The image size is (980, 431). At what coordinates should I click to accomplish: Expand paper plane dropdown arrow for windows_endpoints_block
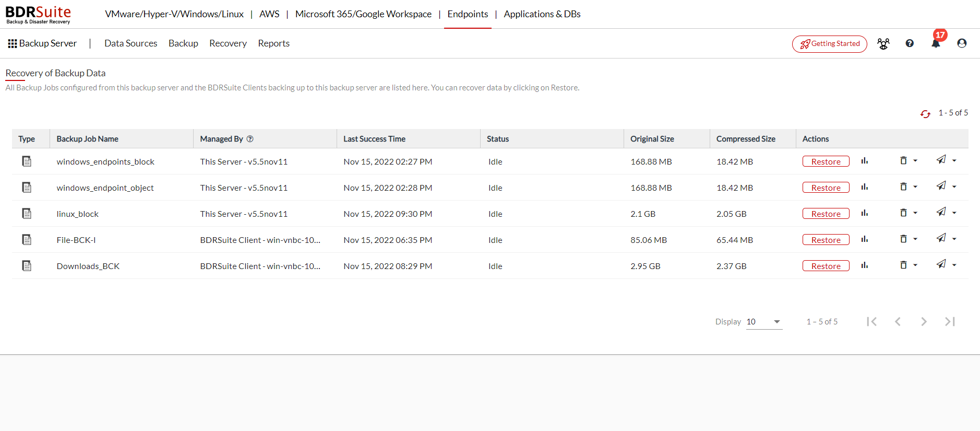tap(954, 161)
